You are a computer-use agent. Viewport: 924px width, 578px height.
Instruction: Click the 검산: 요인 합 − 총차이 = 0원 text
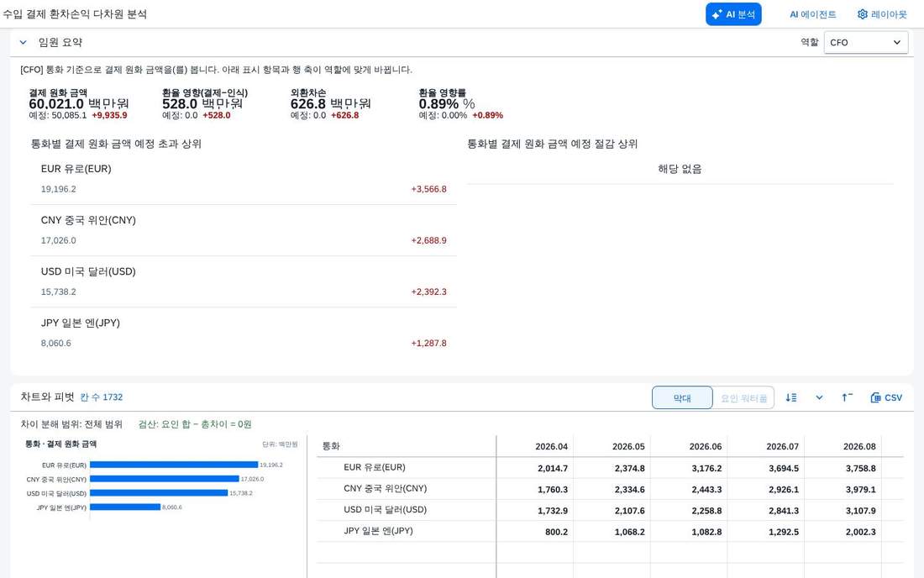tap(195, 424)
